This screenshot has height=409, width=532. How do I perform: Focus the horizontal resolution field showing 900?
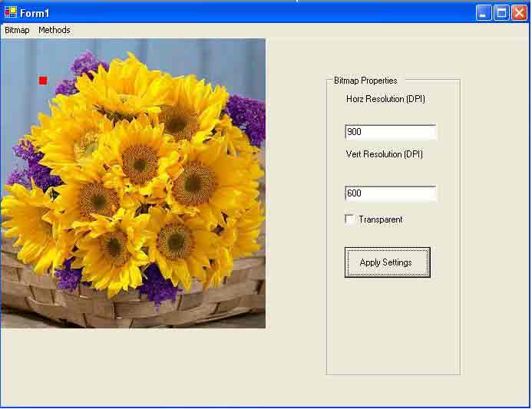coord(391,132)
